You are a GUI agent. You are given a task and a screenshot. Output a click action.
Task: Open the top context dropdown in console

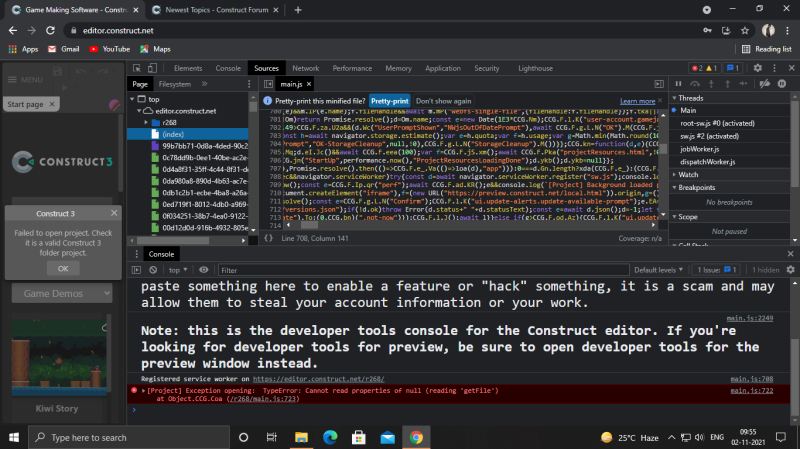(x=180, y=270)
